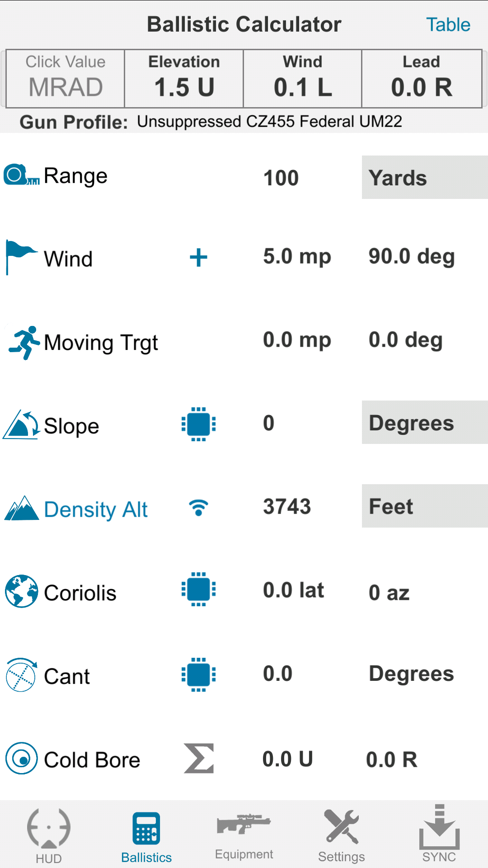
Task: Tap the Cold Bore sigma icon
Action: (x=199, y=758)
